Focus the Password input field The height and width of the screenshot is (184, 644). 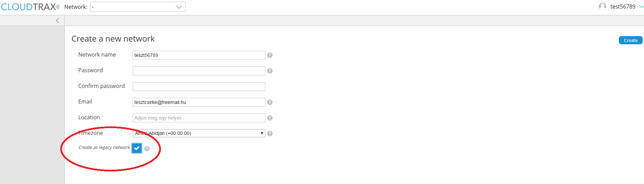[x=199, y=71]
